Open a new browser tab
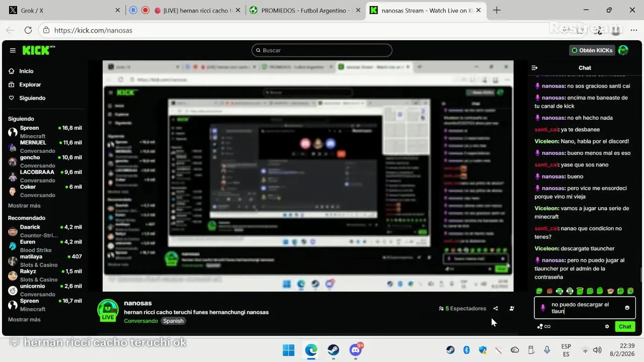 (x=497, y=10)
